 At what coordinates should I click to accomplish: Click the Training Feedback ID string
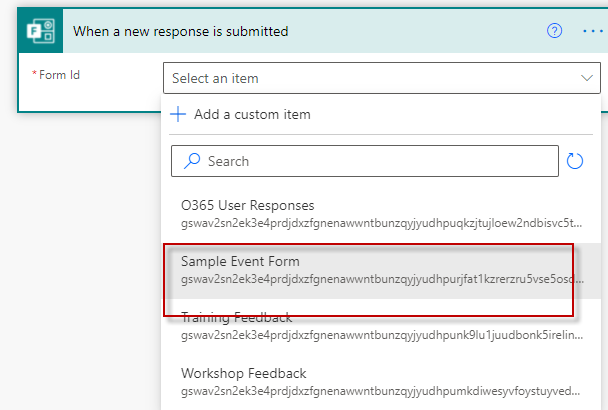coord(378,334)
